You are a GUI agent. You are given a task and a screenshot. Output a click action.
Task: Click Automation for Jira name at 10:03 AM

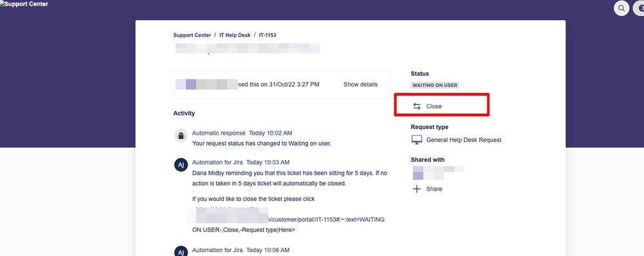pyautogui.click(x=217, y=162)
